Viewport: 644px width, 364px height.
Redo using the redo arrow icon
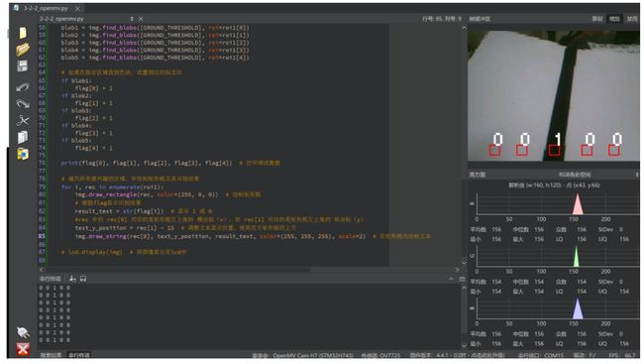pos(23,104)
